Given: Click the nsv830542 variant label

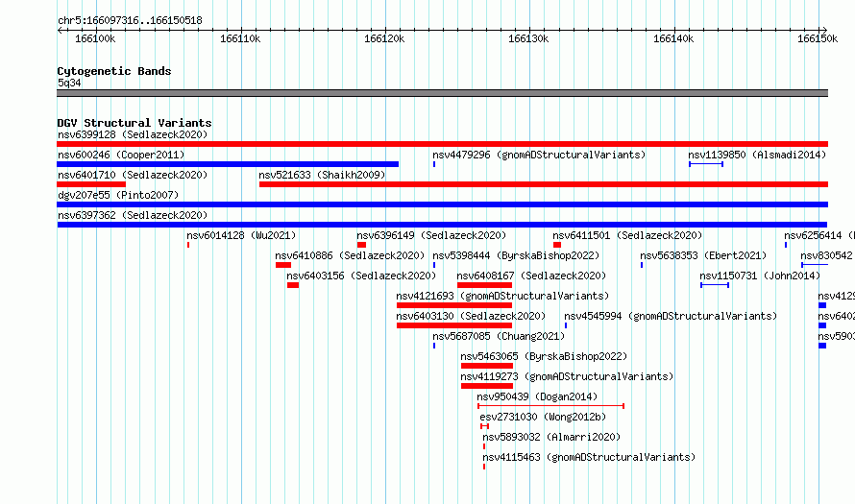Looking at the screenshot, I should [x=826, y=255].
